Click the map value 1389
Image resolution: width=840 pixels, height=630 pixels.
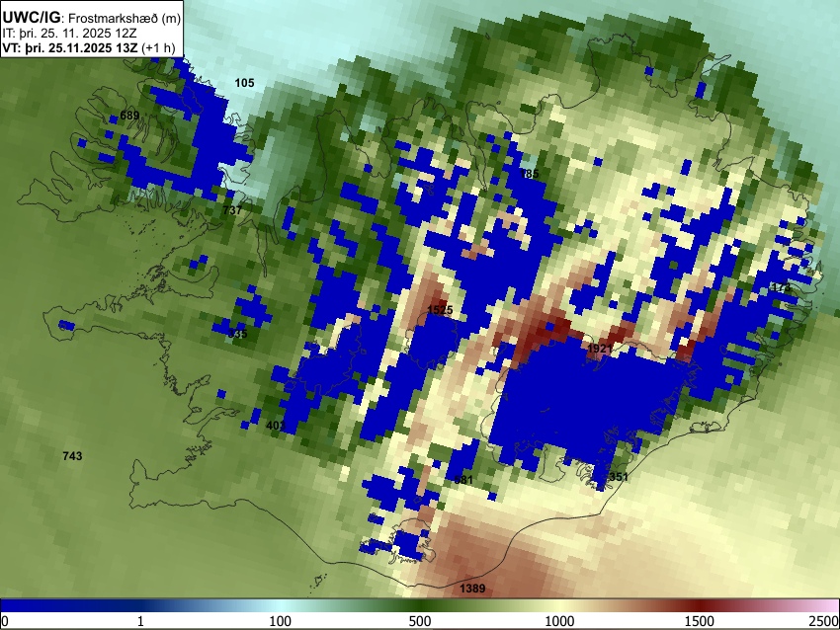click(x=472, y=589)
